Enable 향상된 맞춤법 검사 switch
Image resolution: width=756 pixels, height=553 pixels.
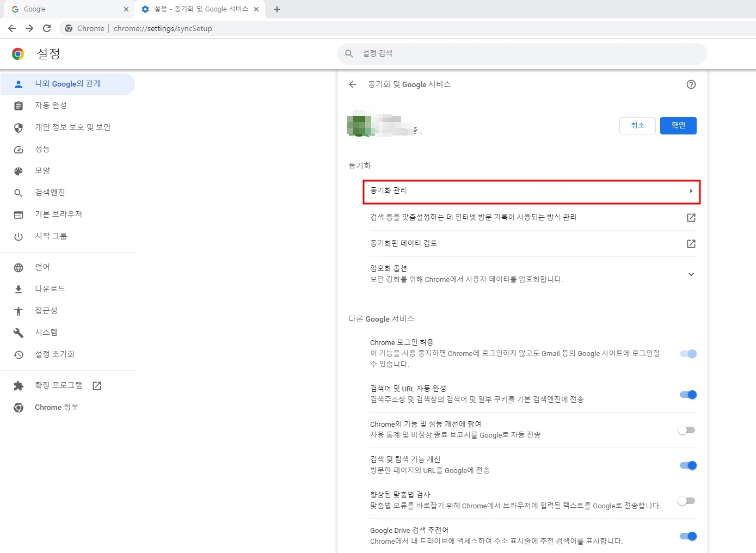click(x=687, y=501)
